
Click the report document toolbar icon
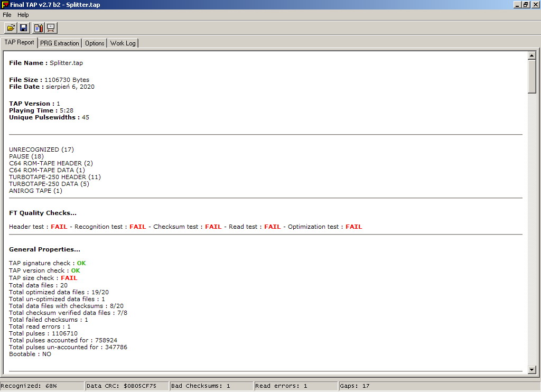[x=38, y=27]
